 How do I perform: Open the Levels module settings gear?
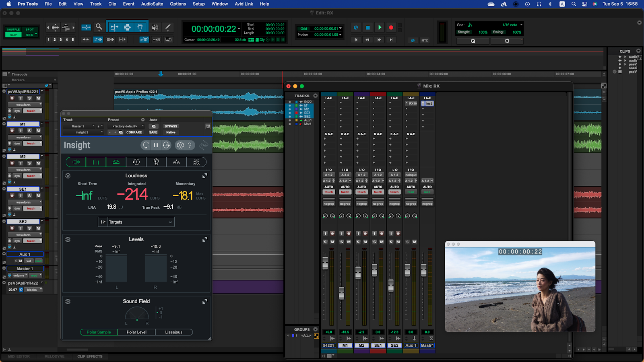[x=68, y=239]
